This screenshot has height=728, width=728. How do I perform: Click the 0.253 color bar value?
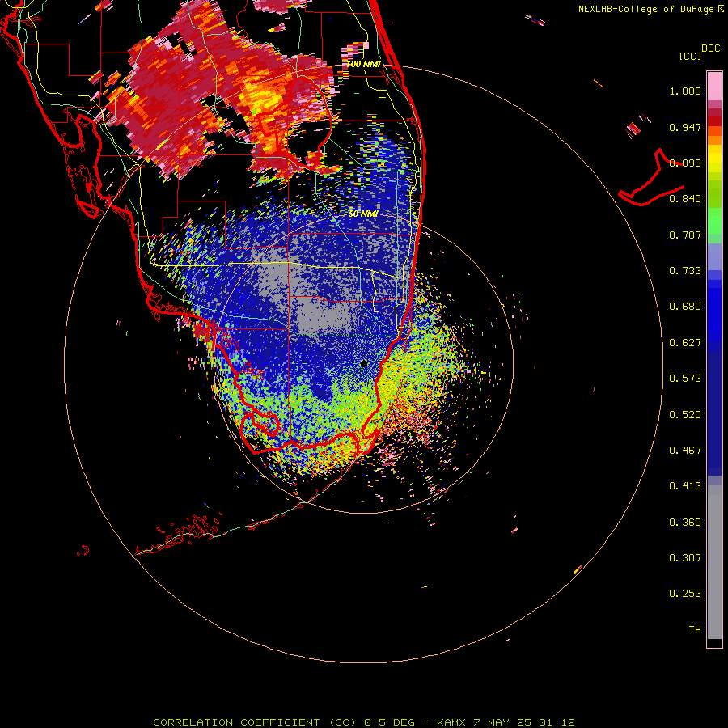(x=685, y=594)
